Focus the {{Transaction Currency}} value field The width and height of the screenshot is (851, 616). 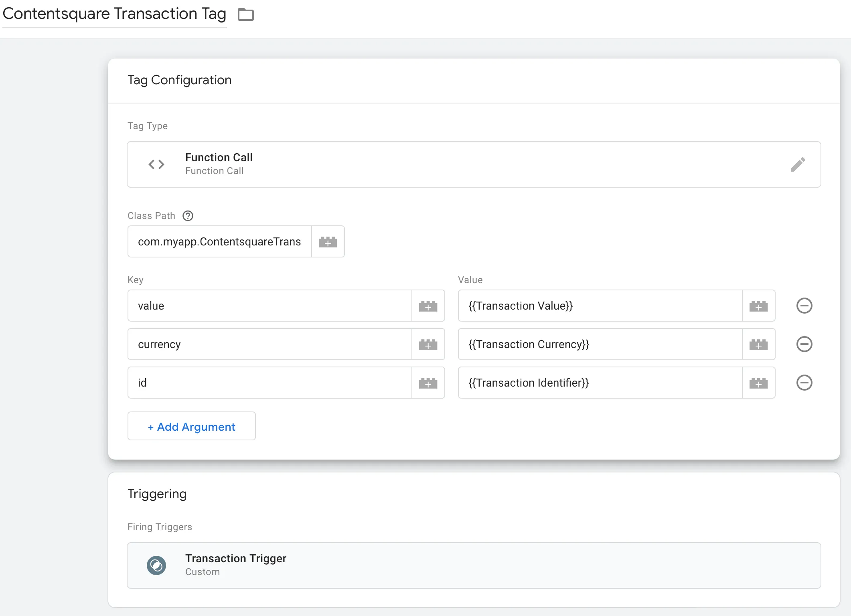[600, 344]
